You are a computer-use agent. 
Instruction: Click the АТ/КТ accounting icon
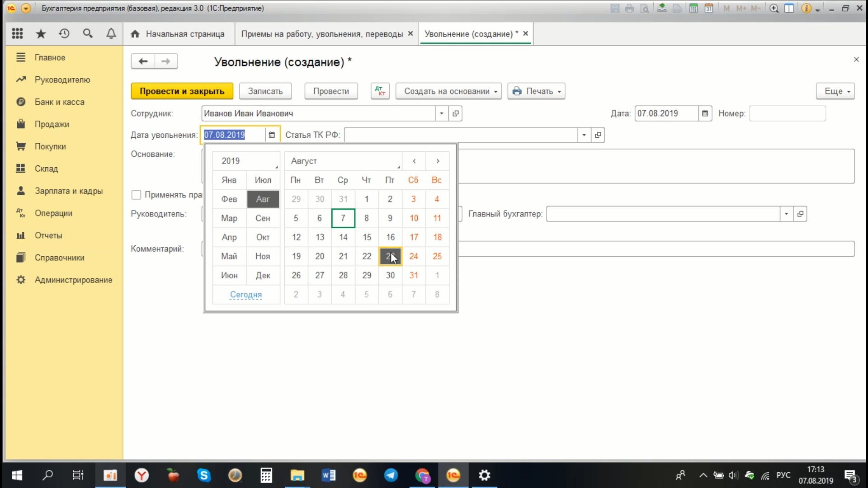point(380,90)
